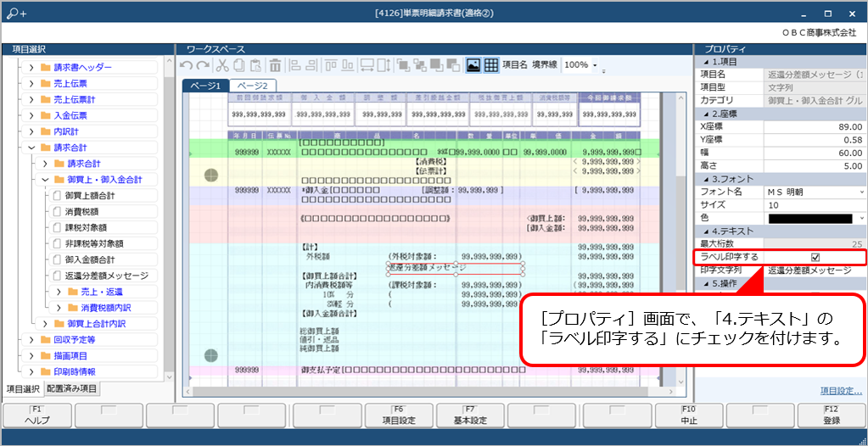
Task: Select the ページ1 tab
Action: point(205,86)
